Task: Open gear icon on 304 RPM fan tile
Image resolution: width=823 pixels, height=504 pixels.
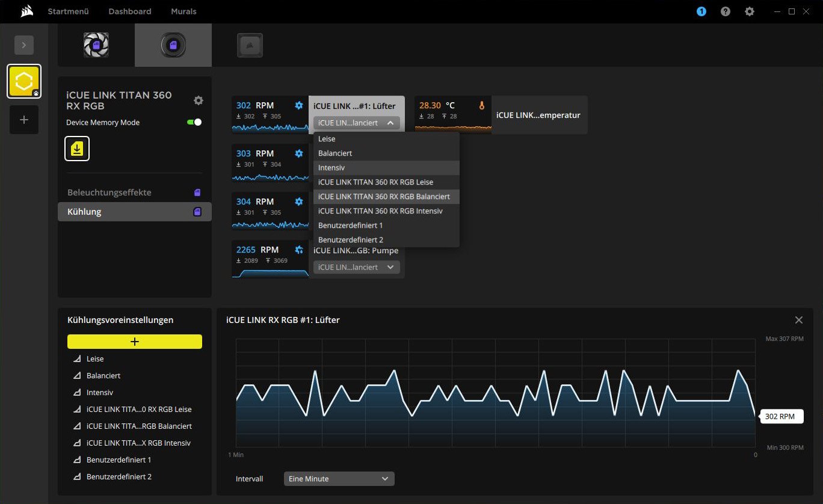Action: tap(299, 201)
